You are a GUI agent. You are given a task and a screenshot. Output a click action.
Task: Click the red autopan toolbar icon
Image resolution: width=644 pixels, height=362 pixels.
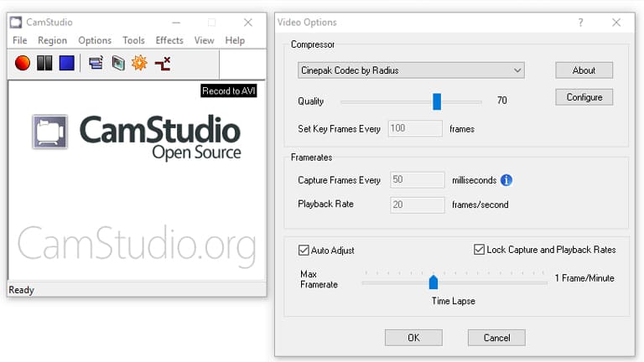point(163,64)
